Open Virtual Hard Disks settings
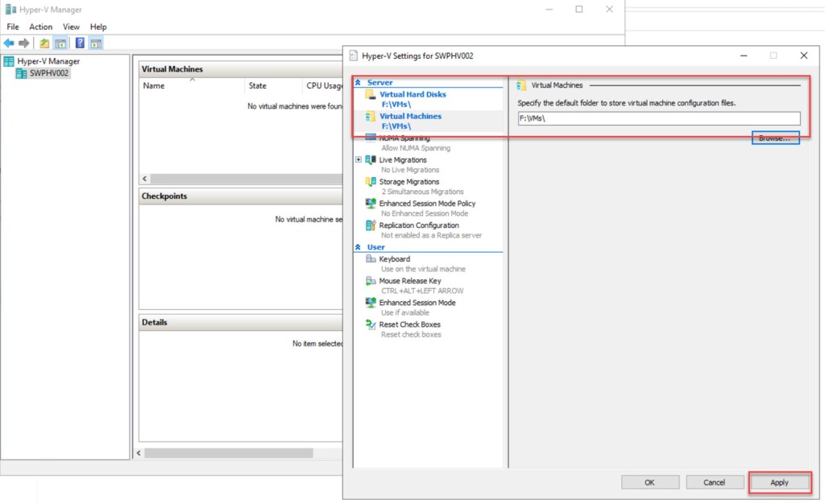 (412, 95)
